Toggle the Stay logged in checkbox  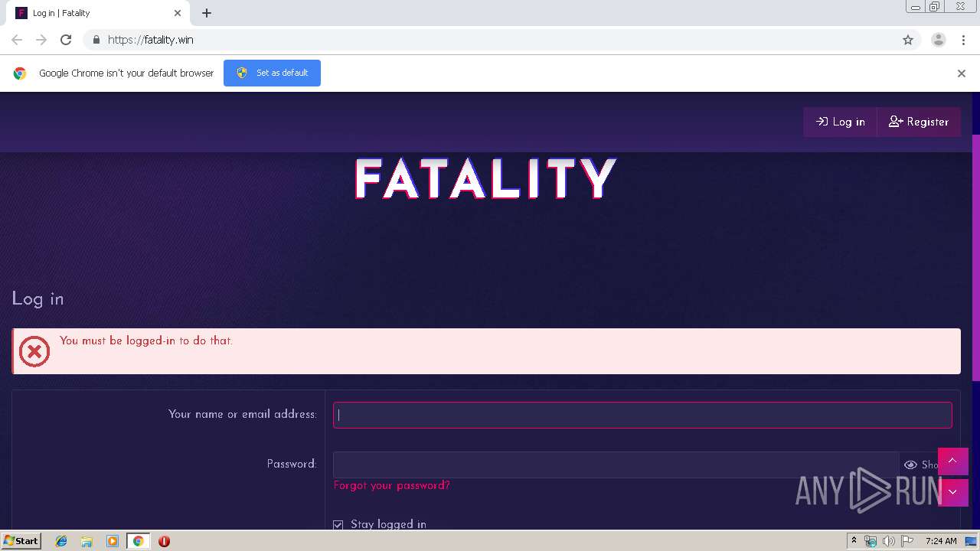[338, 524]
